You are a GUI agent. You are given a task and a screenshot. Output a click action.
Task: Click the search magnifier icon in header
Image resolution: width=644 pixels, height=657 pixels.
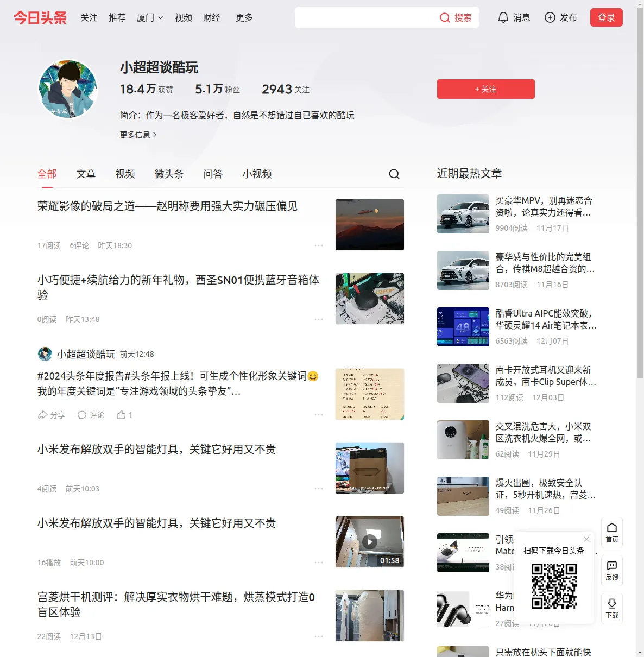coord(445,17)
